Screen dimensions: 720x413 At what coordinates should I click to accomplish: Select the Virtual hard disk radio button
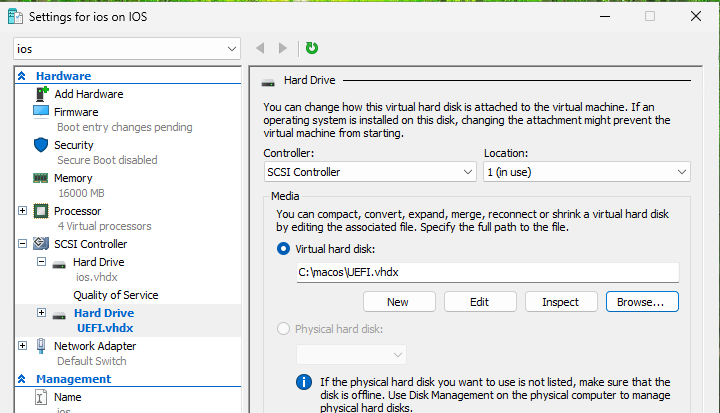283,249
